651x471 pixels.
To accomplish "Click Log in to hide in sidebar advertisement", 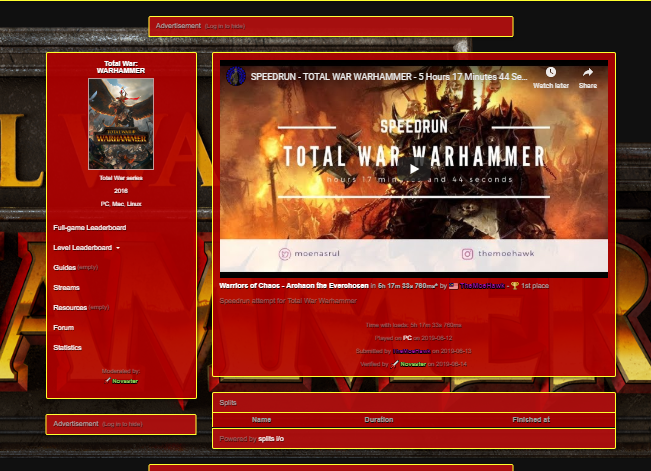I will [x=122, y=424].
